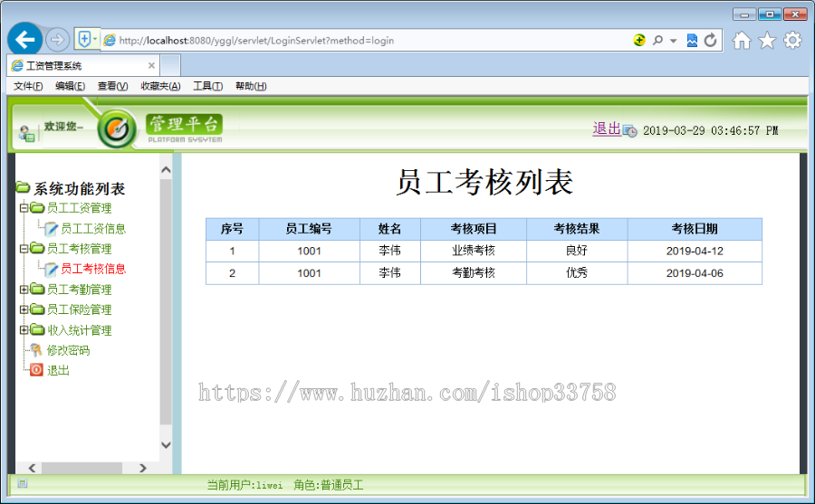Click the 退出 link in header
Screen dimensions: 815x504
pos(607,128)
